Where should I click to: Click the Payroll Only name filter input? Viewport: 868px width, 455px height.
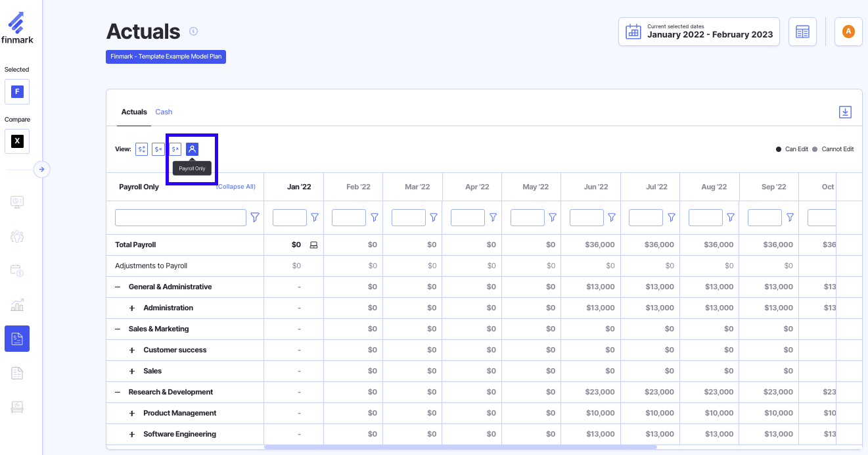180,218
